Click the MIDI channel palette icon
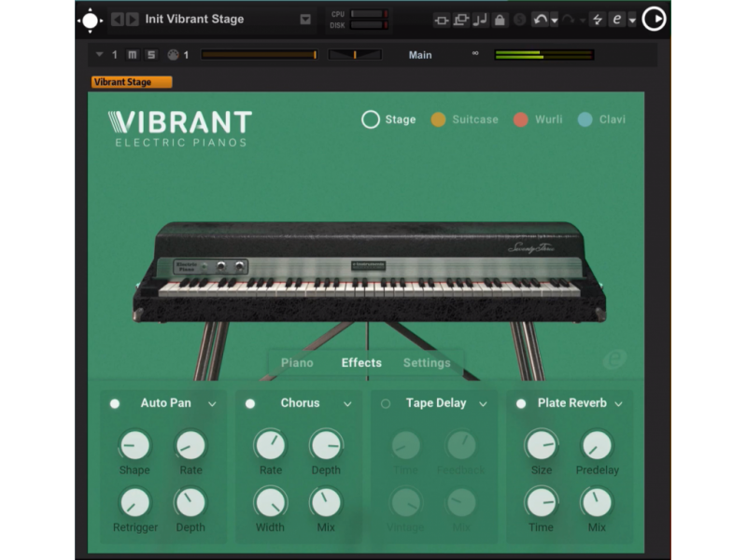The width and height of the screenshot is (747, 560). coord(173,55)
